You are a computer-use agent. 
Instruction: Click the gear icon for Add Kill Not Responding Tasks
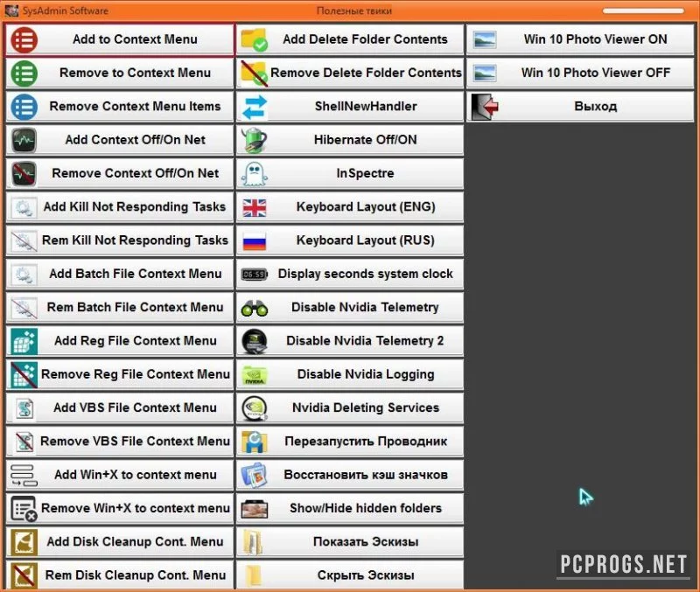click(24, 207)
